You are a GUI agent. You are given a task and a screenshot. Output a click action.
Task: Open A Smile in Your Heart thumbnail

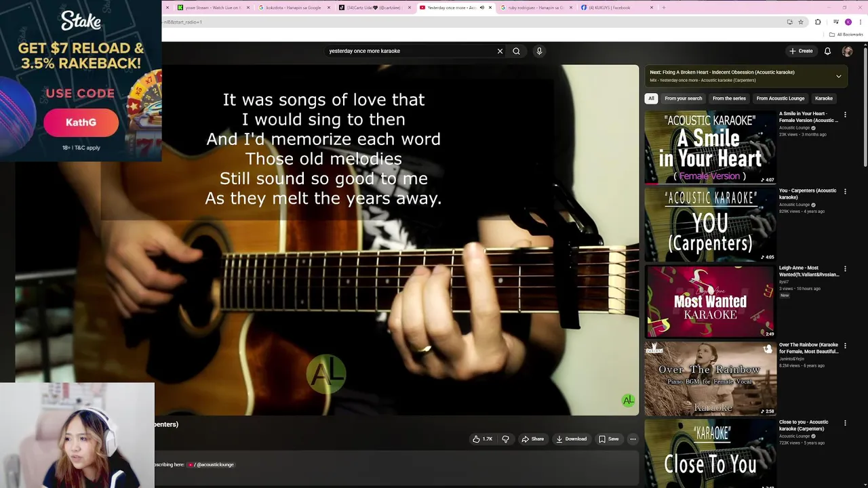point(710,148)
